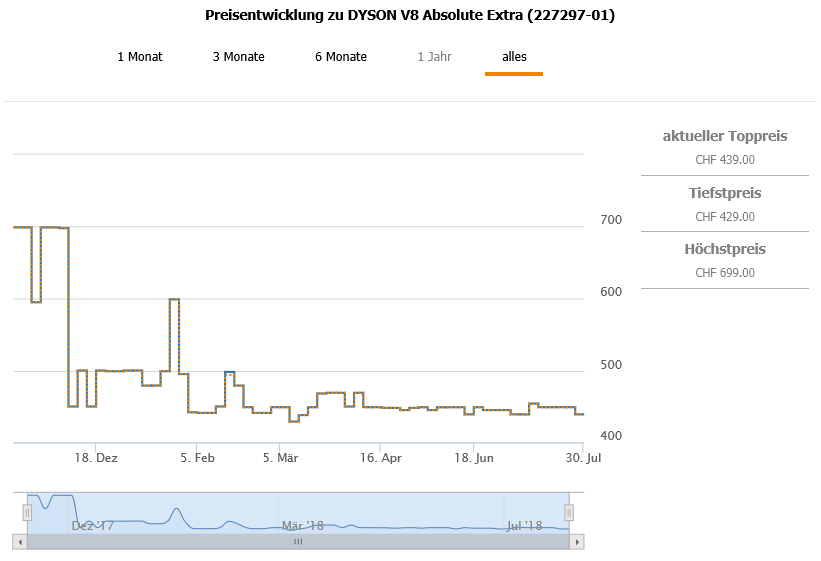Switch to the 3 Monate range
Screen dimensions: 821x561
tap(238, 57)
